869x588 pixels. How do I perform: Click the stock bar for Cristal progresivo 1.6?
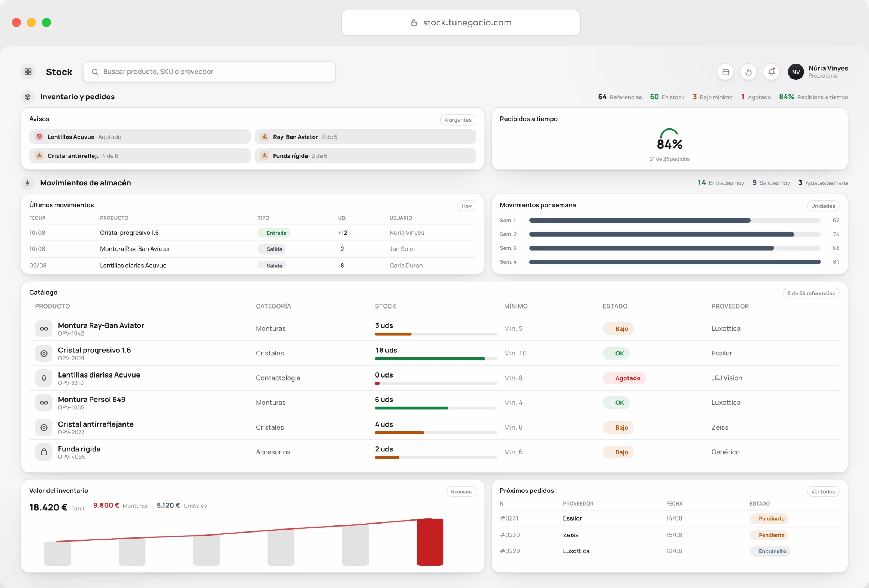(x=436, y=359)
